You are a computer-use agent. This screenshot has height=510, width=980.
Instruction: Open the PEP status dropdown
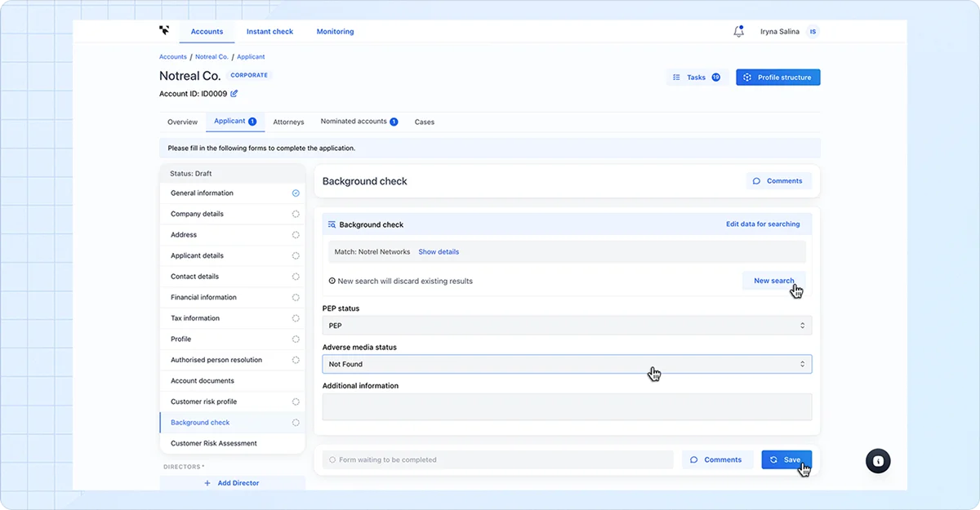click(x=567, y=326)
